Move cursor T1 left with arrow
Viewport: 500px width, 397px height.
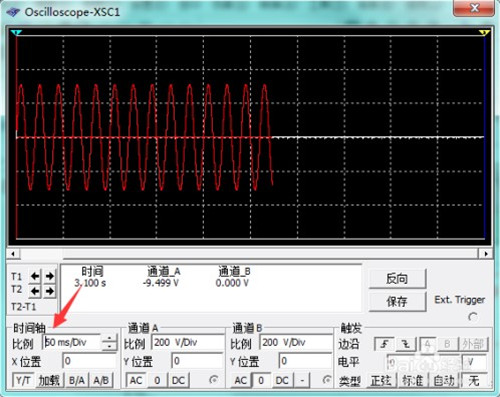[x=35, y=276]
